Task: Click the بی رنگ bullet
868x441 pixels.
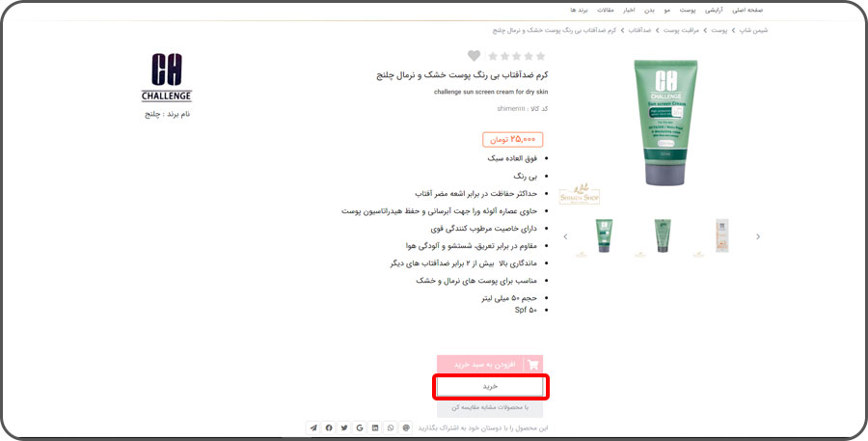Action: [526, 177]
